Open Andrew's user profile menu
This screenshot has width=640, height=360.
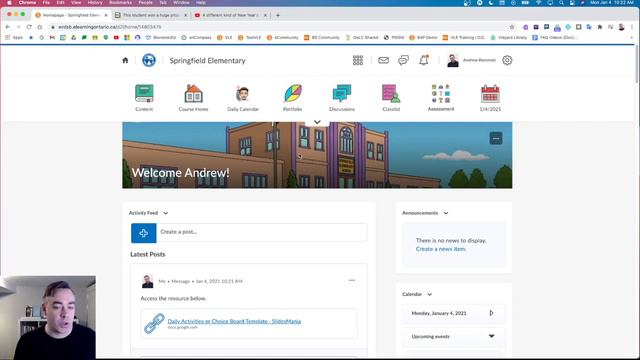[x=471, y=60]
